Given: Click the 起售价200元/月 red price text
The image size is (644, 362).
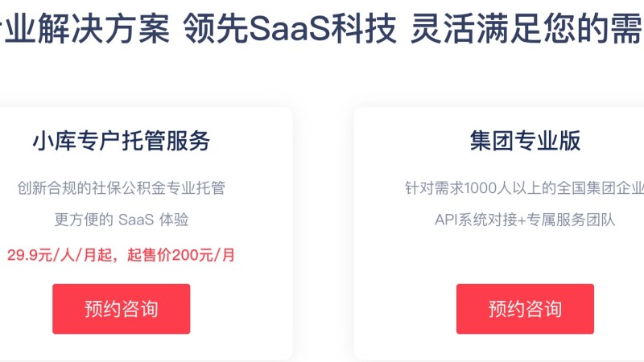Looking at the screenshot, I should pyautogui.click(x=180, y=255).
